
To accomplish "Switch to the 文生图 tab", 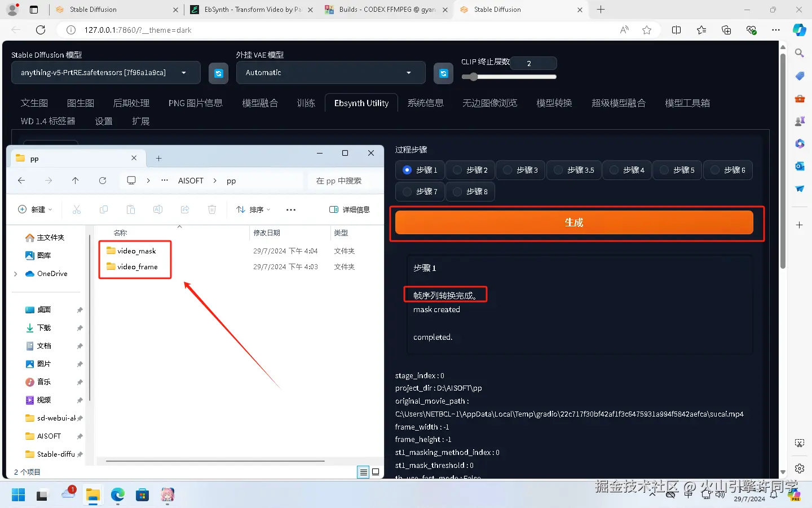I will [x=34, y=103].
